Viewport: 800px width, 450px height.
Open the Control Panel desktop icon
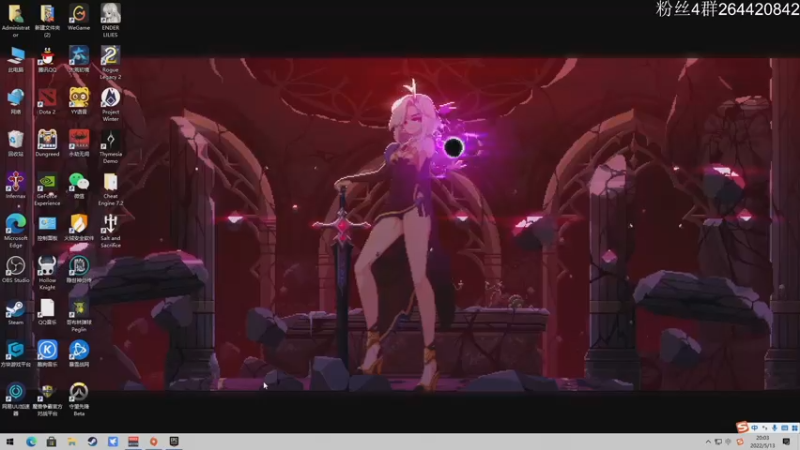[x=47, y=228]
